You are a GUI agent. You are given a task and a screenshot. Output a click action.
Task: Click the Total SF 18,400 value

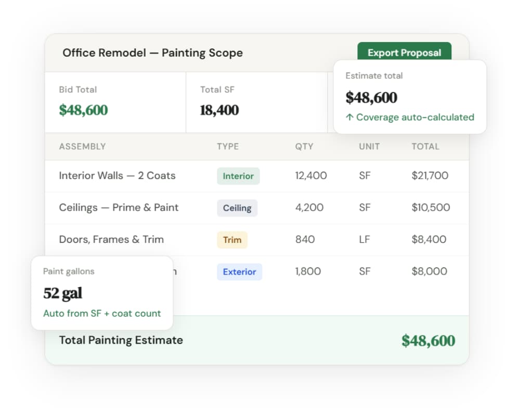(x=219, y=110)
